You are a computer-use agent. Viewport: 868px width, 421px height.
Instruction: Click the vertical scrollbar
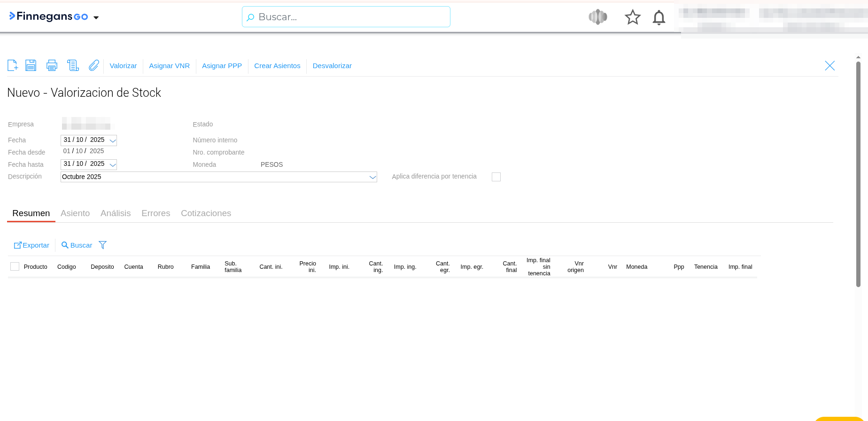pos(858,174)
